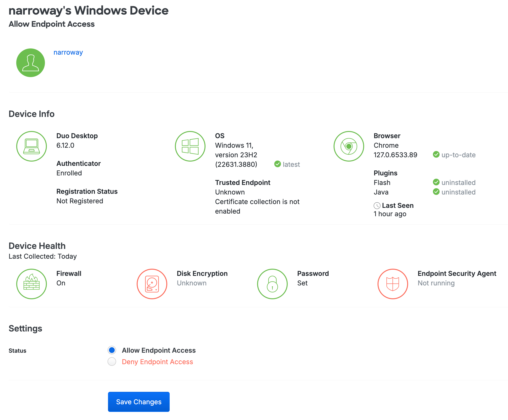The width and height of the screenshot is (508, 420).
Task: Click the Deny Endpoint Access red label
Action: click(157, 362)
